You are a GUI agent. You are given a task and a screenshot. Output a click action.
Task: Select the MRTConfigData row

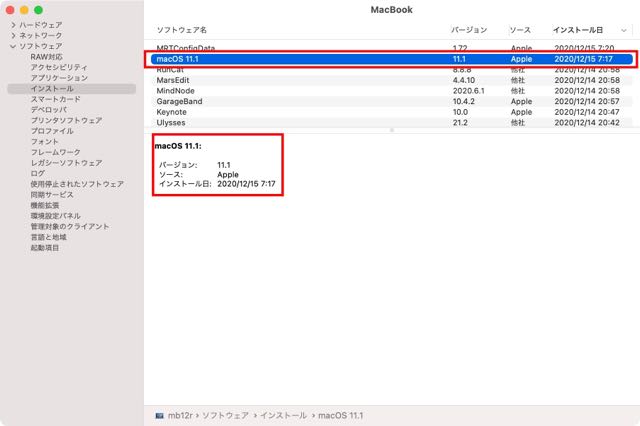click(x=392, y=48)
